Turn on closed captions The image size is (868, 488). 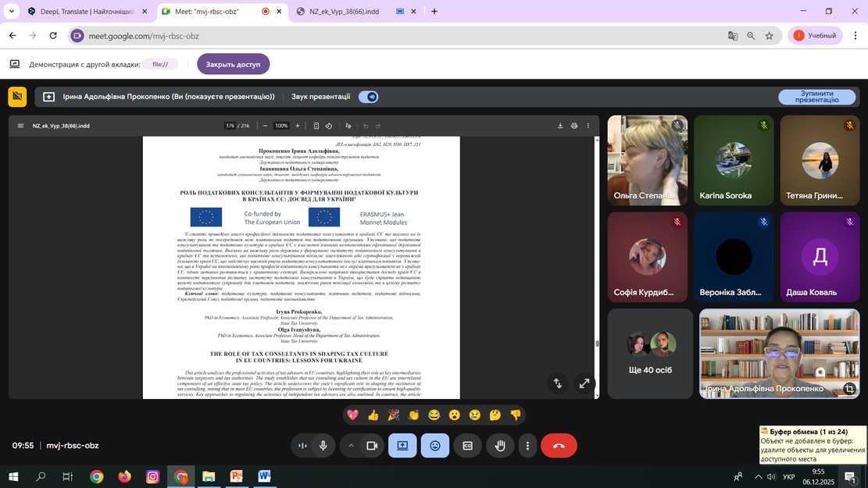point(467,445)
